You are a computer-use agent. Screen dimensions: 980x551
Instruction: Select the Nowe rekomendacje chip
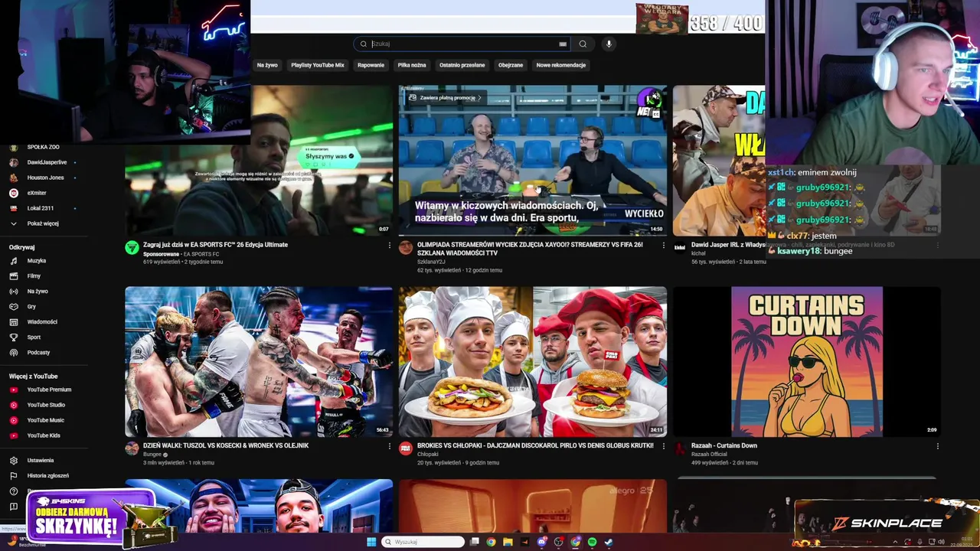coord(561,65)
